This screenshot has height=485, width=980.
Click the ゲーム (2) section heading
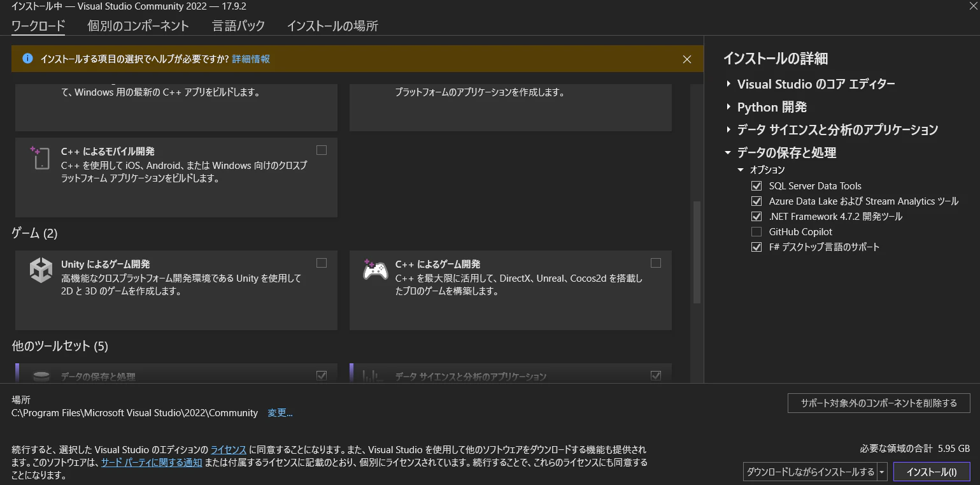tap(35, 234)
